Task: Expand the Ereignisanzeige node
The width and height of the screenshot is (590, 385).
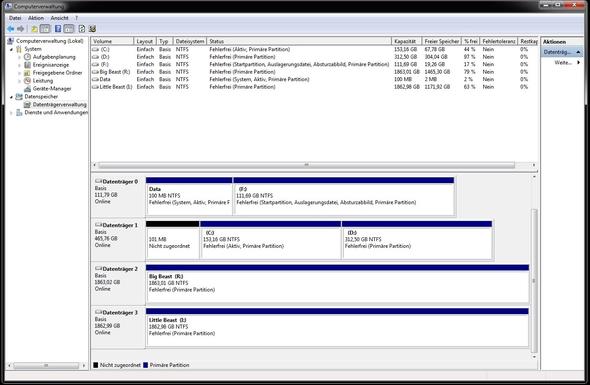Action: point(20,65)
